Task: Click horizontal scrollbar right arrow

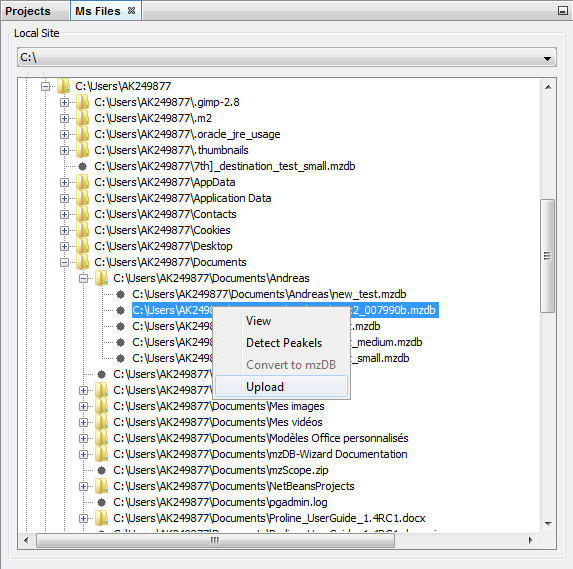Action: 531,540
